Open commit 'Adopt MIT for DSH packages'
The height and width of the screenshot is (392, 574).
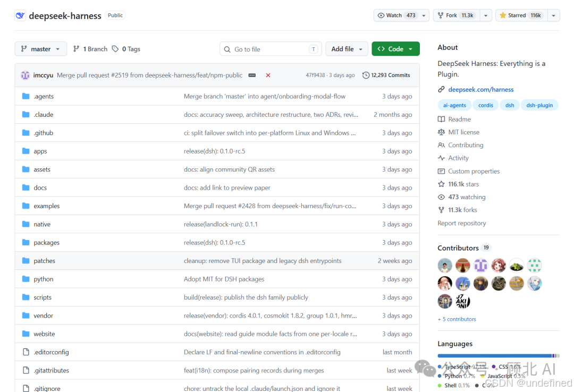[224, 279]
